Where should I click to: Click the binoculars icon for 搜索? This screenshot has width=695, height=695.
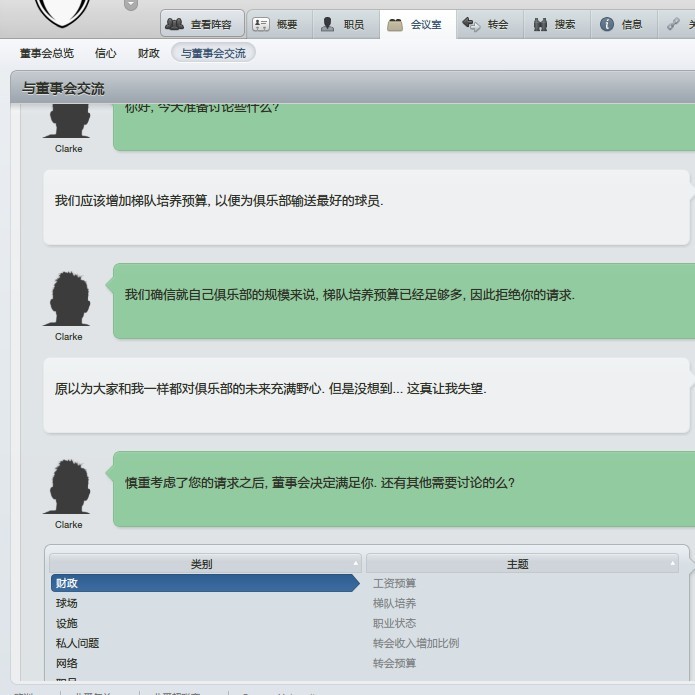(x=540, y=24)
